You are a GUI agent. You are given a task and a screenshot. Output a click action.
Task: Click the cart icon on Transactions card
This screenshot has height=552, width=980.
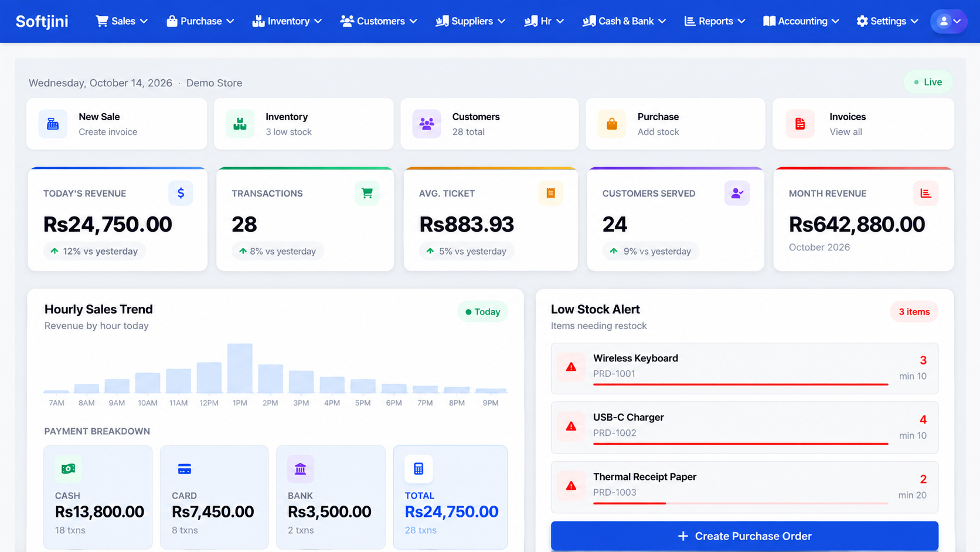367,193
